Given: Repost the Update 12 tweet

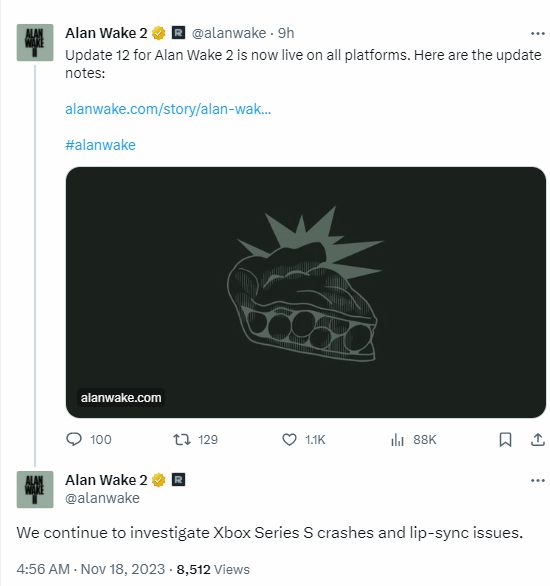Looking at the screenshot, I should (x=182, y=440).
